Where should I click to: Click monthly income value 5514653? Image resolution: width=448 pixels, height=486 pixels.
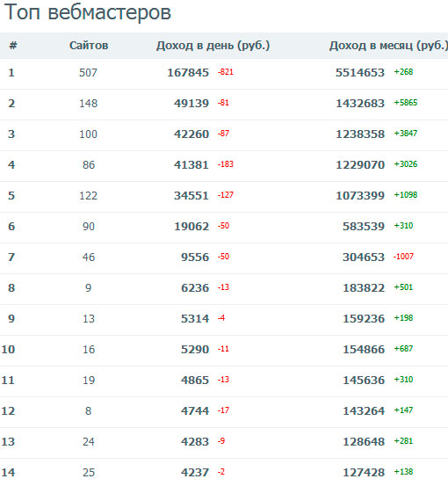tap(360, 73)
